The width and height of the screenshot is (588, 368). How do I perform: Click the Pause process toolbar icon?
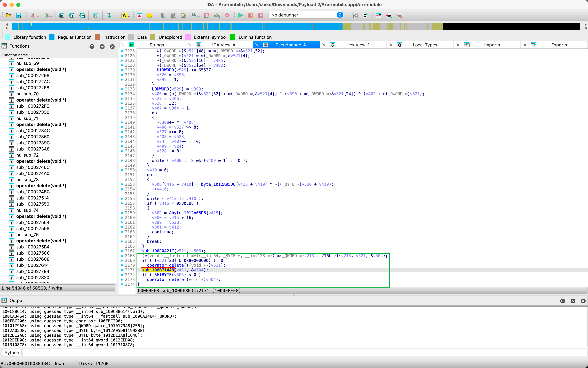tap(250, 15)
